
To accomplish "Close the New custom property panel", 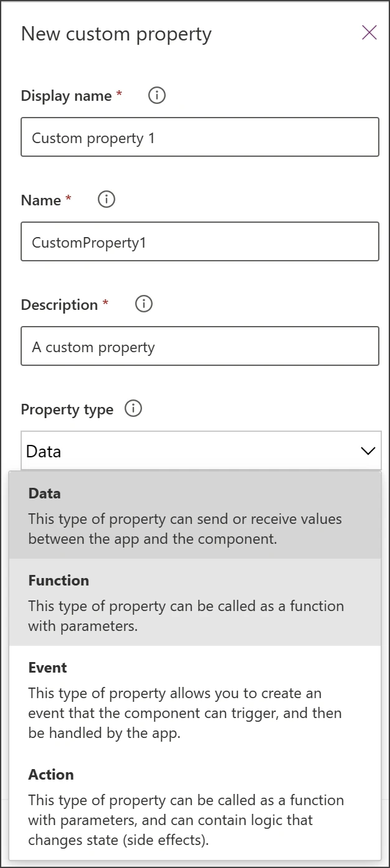I will (x=369, y=33).
